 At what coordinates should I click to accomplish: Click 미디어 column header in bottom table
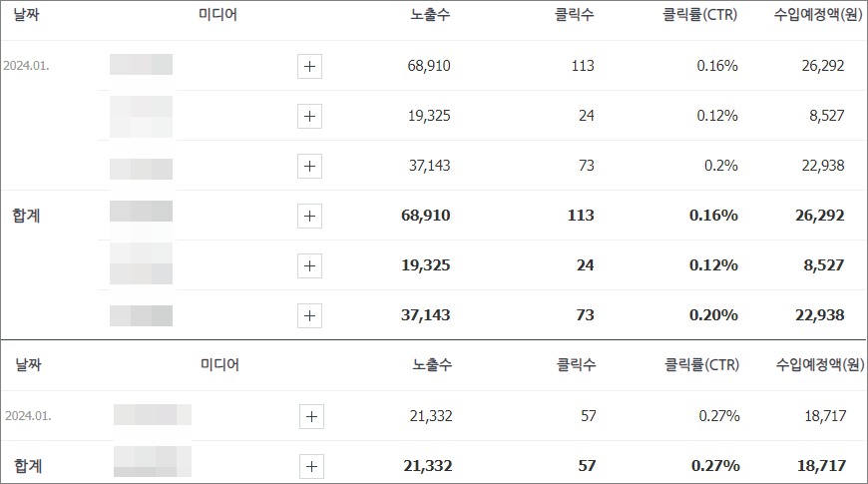click(x=219, y=365)
